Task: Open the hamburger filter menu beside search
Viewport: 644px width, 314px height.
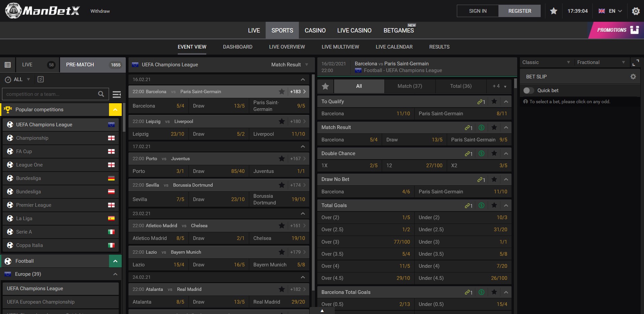Action: coord(117,95)
